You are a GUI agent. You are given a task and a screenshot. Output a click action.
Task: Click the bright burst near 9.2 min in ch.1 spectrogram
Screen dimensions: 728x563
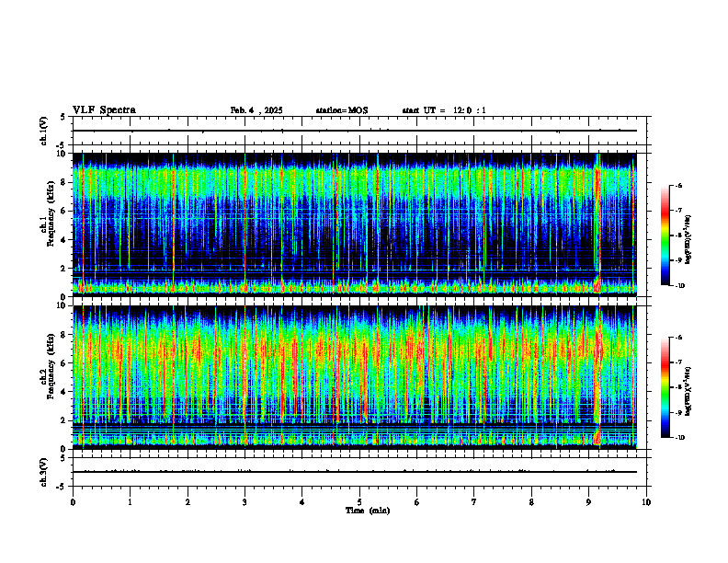click(598, 225)
